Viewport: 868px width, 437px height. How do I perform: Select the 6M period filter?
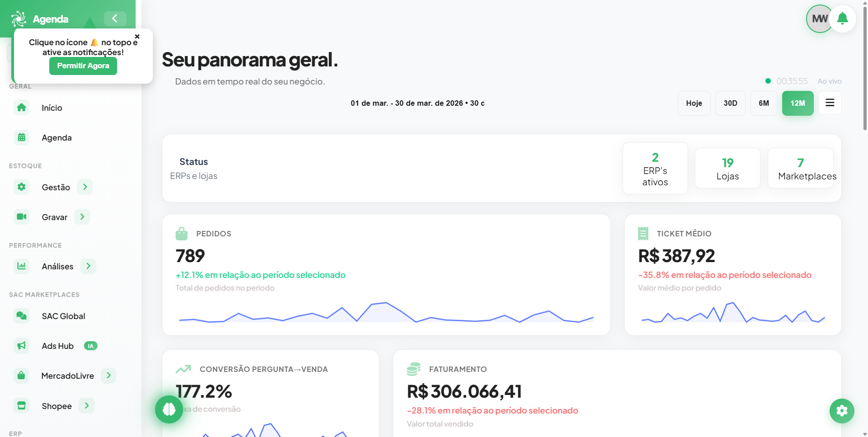tap(764, 103)
